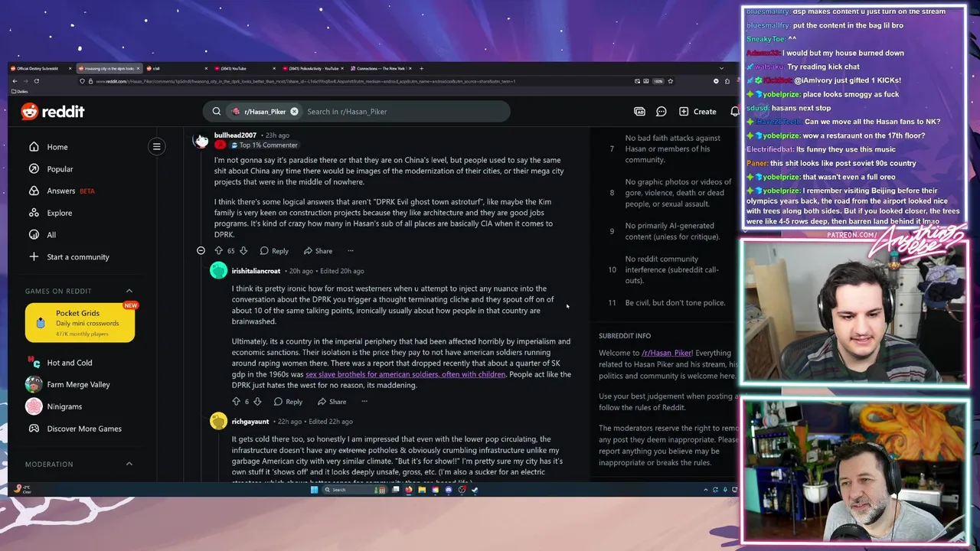This screenshot has height=551, width=980.
Task: Open Firefox from the taskbar
Action: [408, 490]
